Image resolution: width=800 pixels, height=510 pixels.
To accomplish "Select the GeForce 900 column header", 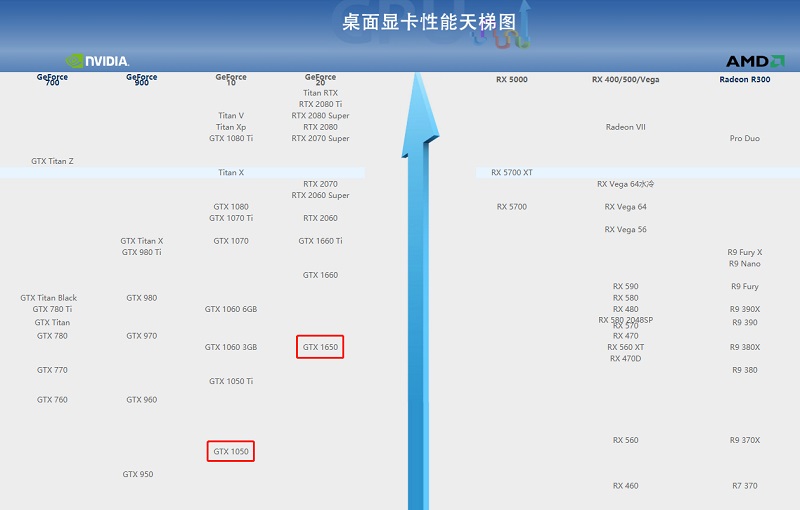I will (x=142, y=79).
